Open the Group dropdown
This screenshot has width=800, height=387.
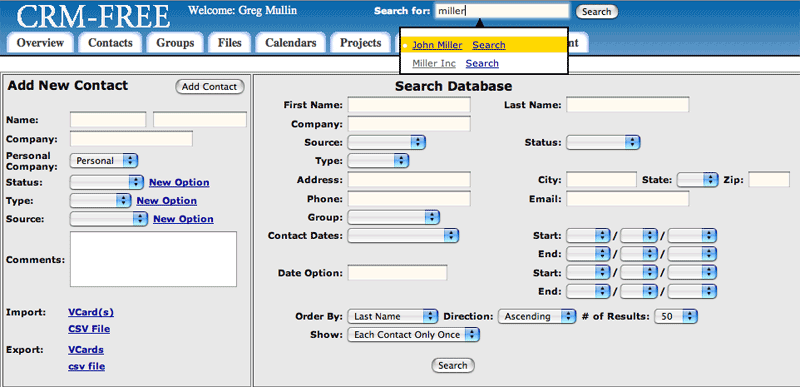click(393, 217)
